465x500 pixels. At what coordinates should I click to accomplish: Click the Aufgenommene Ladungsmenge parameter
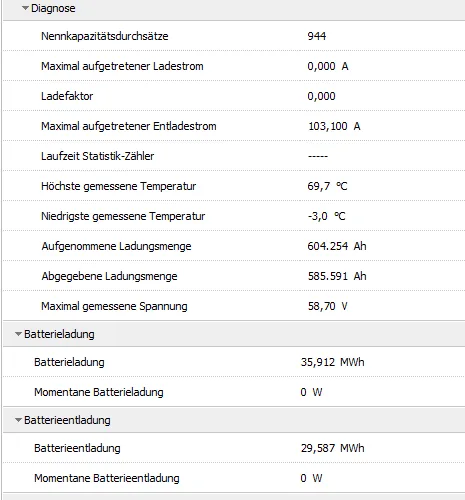(116, 246)
